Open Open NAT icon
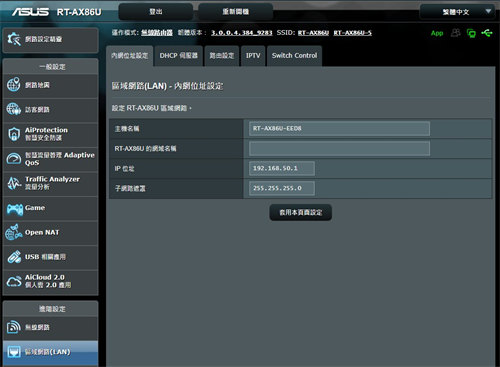 [x=14, y=232]
